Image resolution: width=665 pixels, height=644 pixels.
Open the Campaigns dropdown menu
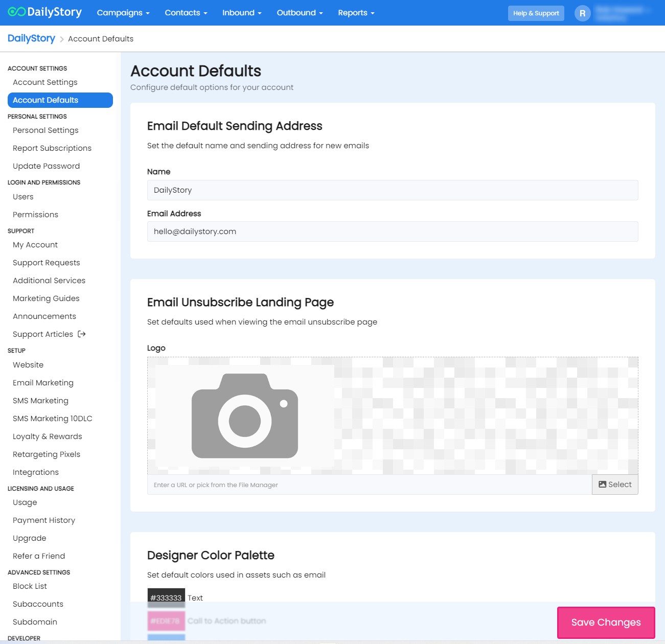123,13
